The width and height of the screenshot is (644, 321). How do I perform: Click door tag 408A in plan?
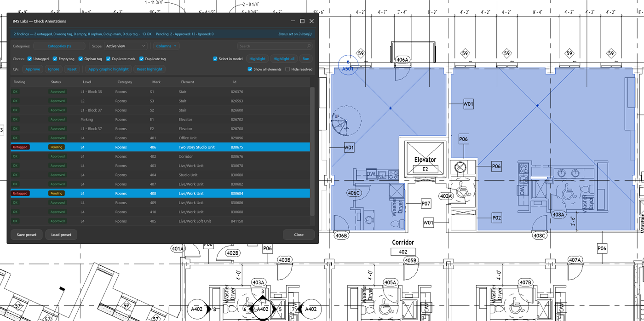coord(558,215)
